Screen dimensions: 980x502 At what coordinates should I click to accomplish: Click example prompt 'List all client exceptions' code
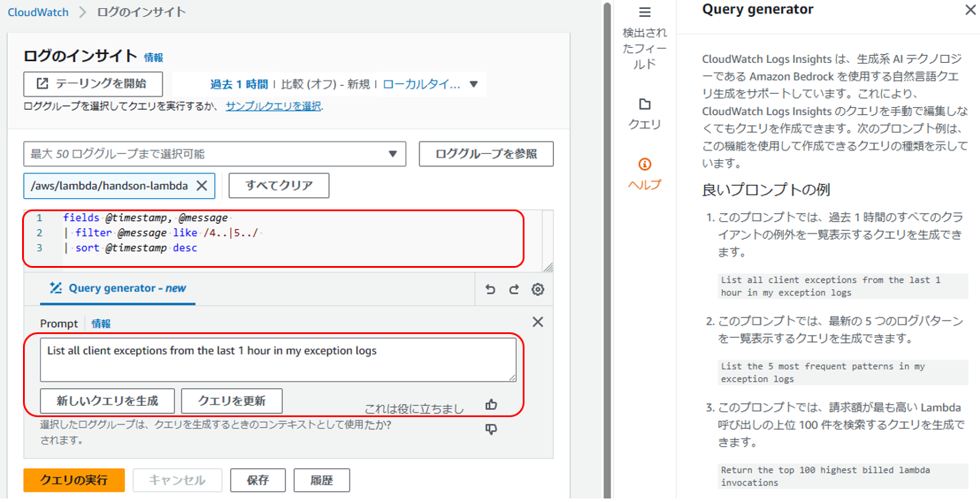[842, 286]
